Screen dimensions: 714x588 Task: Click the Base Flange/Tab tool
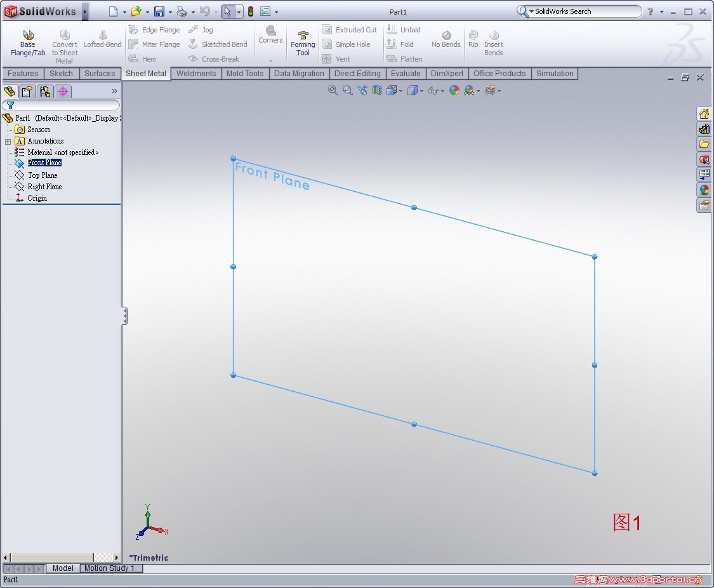[28, 43]
